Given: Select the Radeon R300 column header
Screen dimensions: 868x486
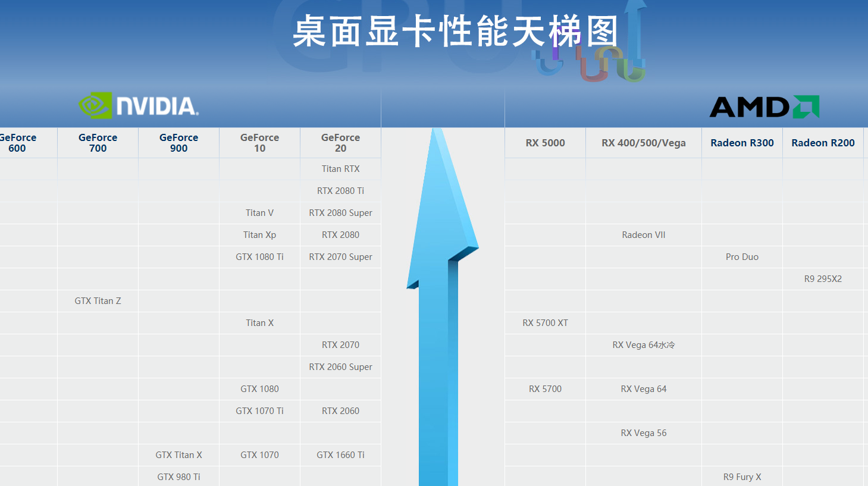Looking at the screenshot, I should [x=742, y=143].
